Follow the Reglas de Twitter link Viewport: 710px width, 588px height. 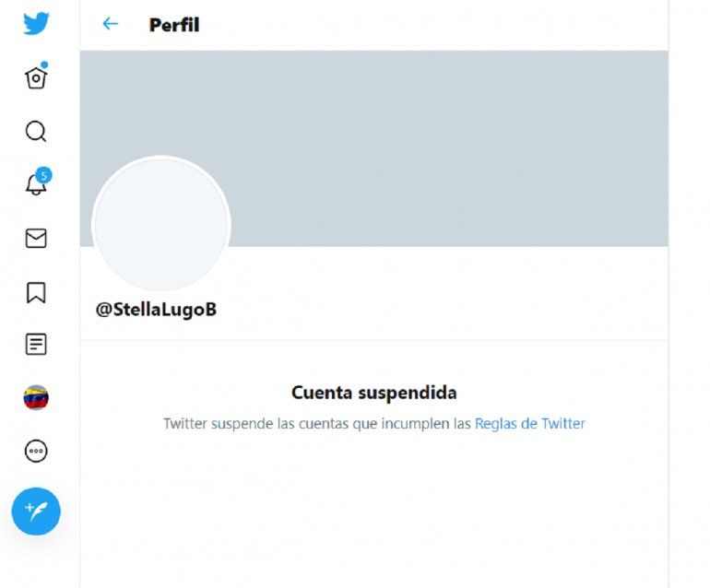(530, 424)
